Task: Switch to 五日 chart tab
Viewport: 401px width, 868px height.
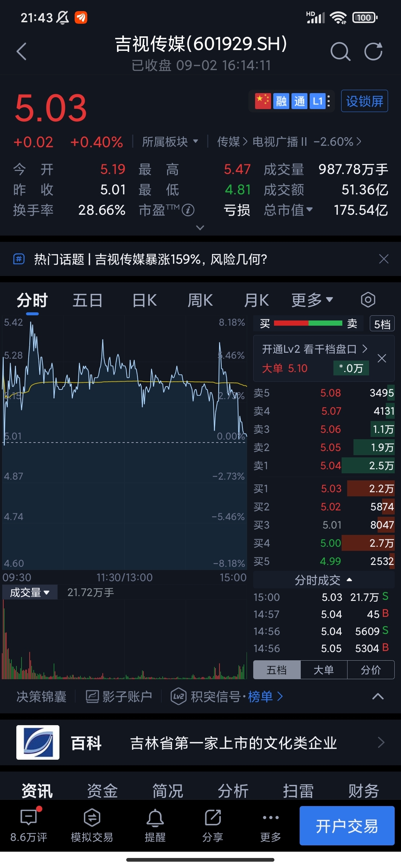Action: tap(88, 300)
